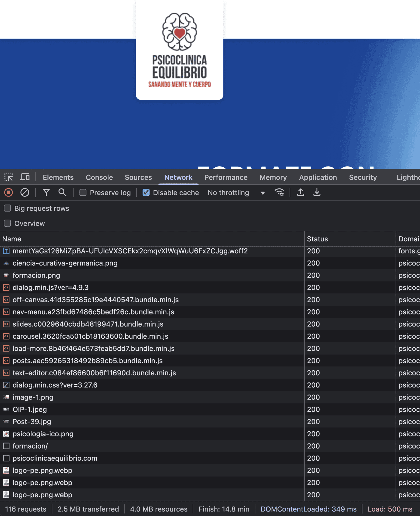Image resolution: width=420 pixels, height=516 pixels.
Task: Click the export HAR download icon
Action: [317, 193]
